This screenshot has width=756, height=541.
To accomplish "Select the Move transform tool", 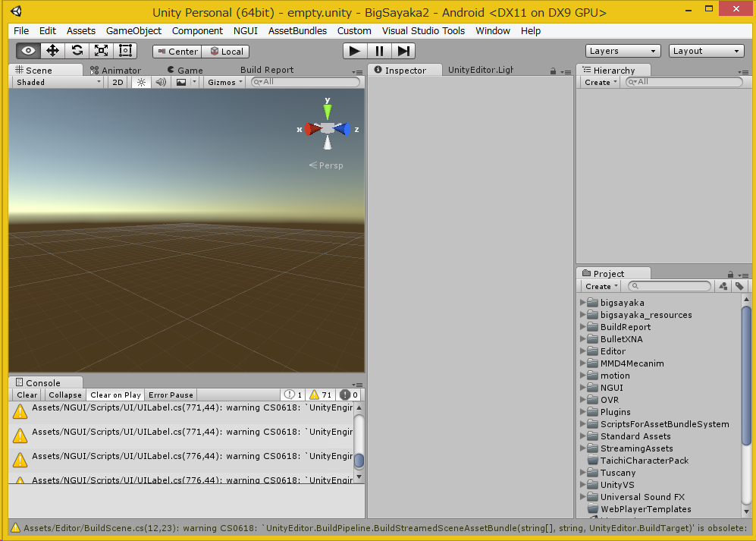I will click(x=52, y=51).
